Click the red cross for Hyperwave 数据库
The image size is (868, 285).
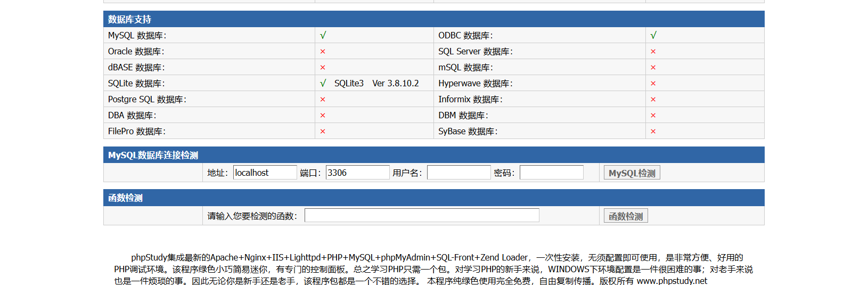[x=653, y=84]
